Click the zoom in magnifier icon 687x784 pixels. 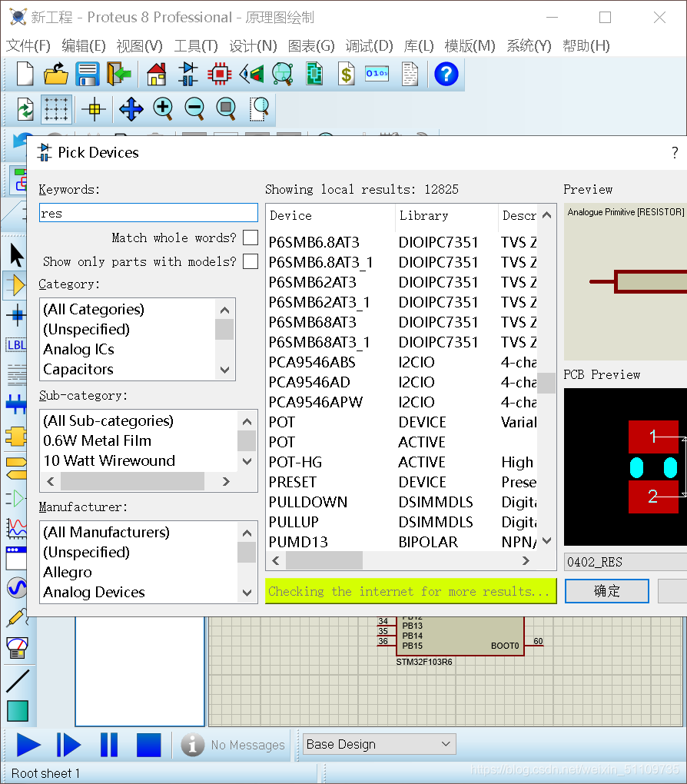pyautogui.click(x=163, y=109)
